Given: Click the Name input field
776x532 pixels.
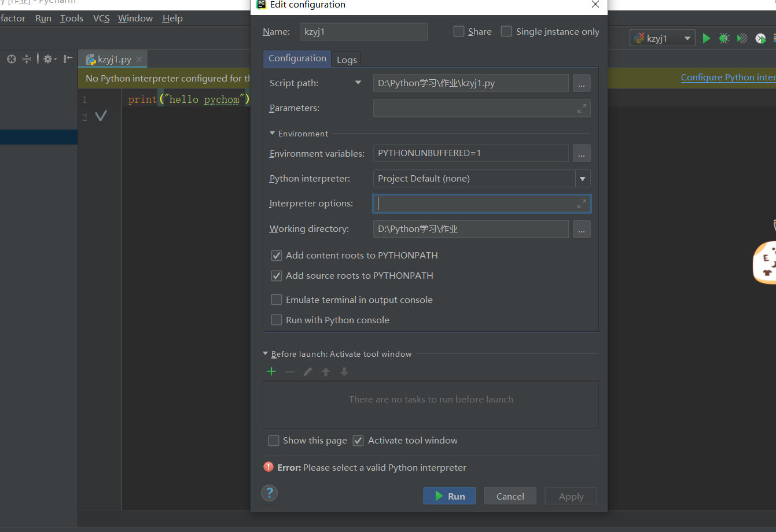Looking at the screenshot, I should coord(364,32).
